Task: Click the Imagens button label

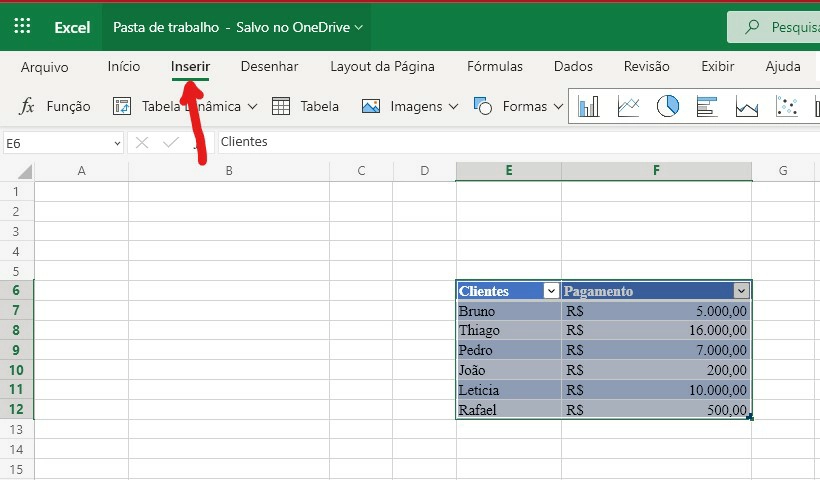Action: pyautogui.click(x=416, y=107)
